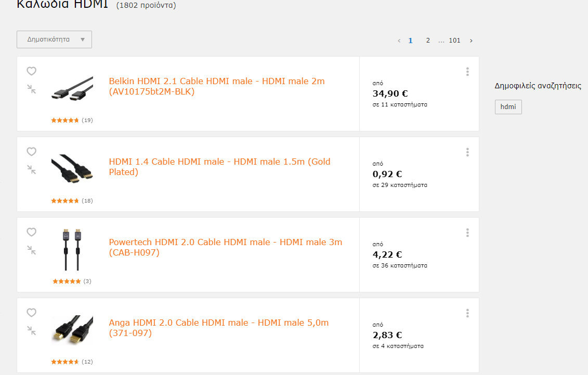Viewport: 588px width, 375px height.
Task: Open three-dot menu for the HDMI 1.4 Gold Plated cable
Action: [x=467, y=152]
